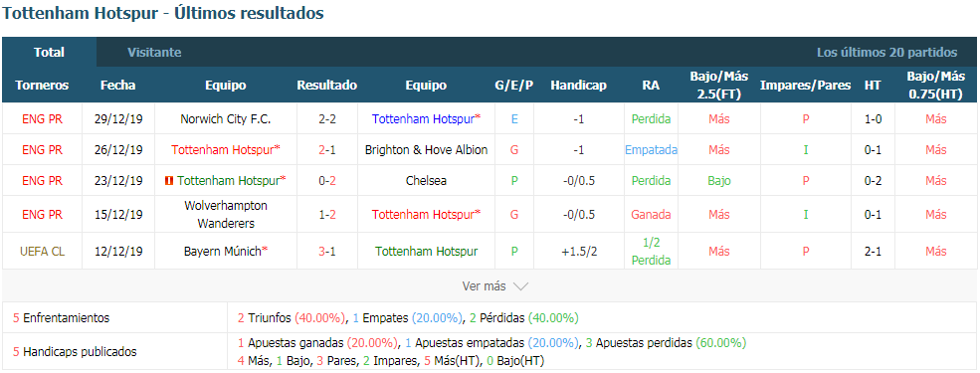
Task: Click the Handicap column header
Action: (578, 86)
